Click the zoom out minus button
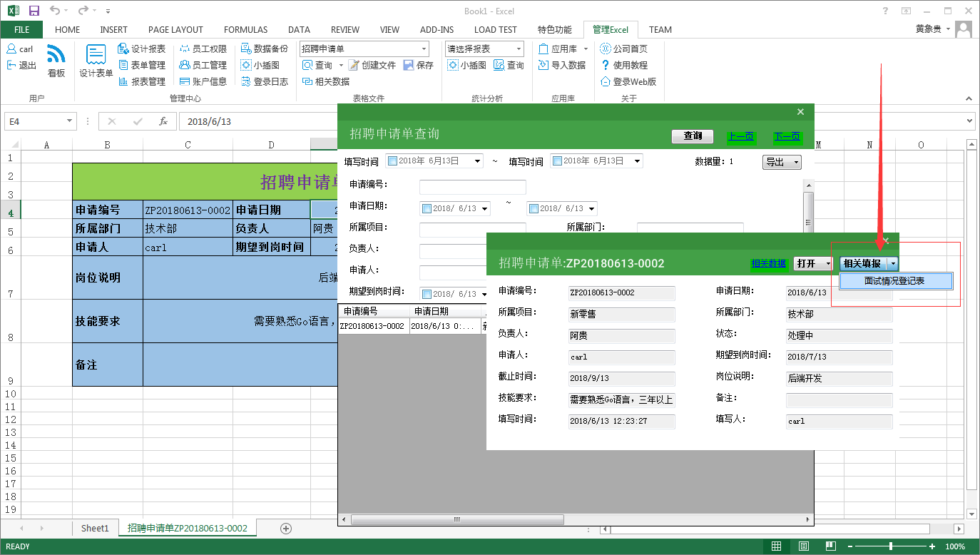 click(849, 546)
